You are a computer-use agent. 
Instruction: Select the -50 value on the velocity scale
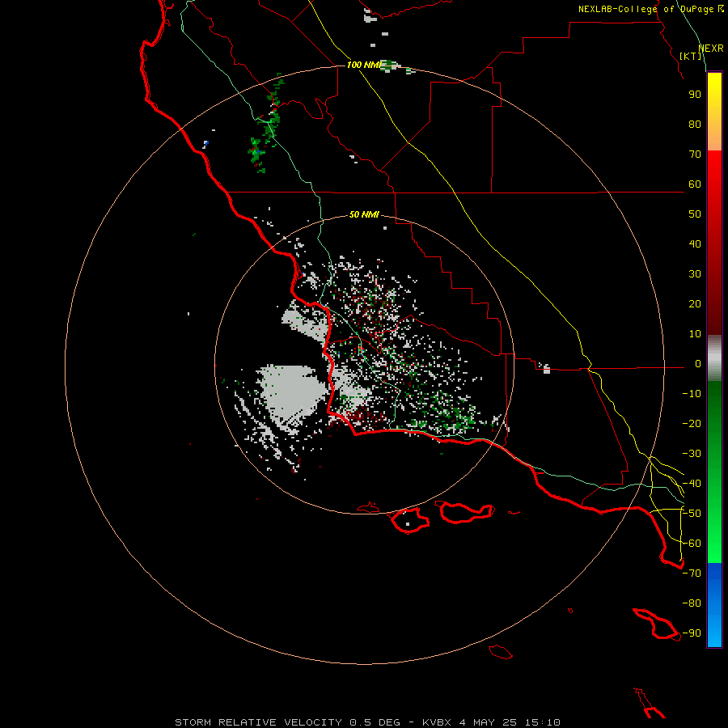[692, 514]
